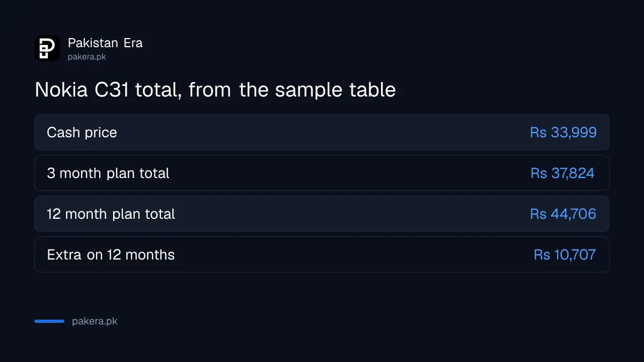Image resolution: width=644 pixels, height=362 pixels.
Task: Click the Rs 33,999 value
Action: coord(563,132)
